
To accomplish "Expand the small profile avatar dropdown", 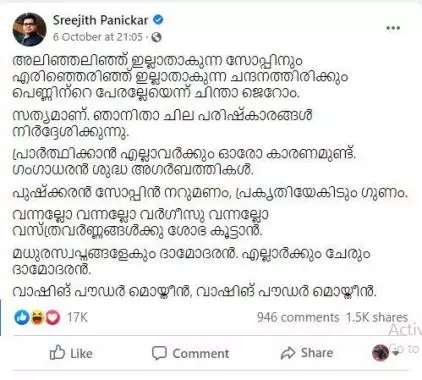I will pos(385,353).
